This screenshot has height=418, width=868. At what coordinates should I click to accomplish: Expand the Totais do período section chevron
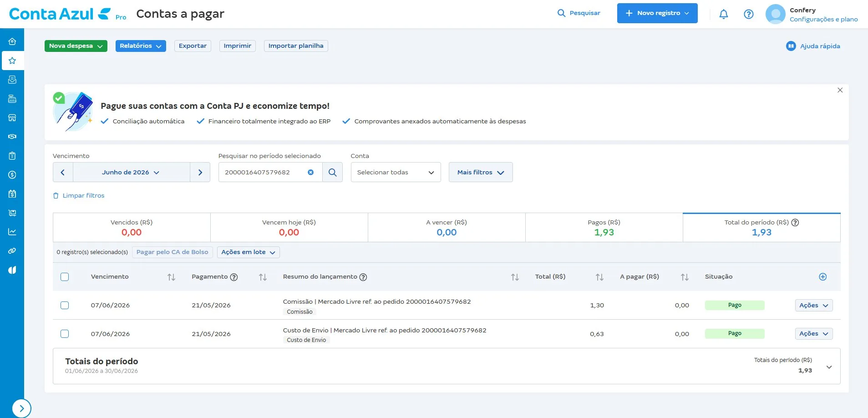click(x=829, y=367)
